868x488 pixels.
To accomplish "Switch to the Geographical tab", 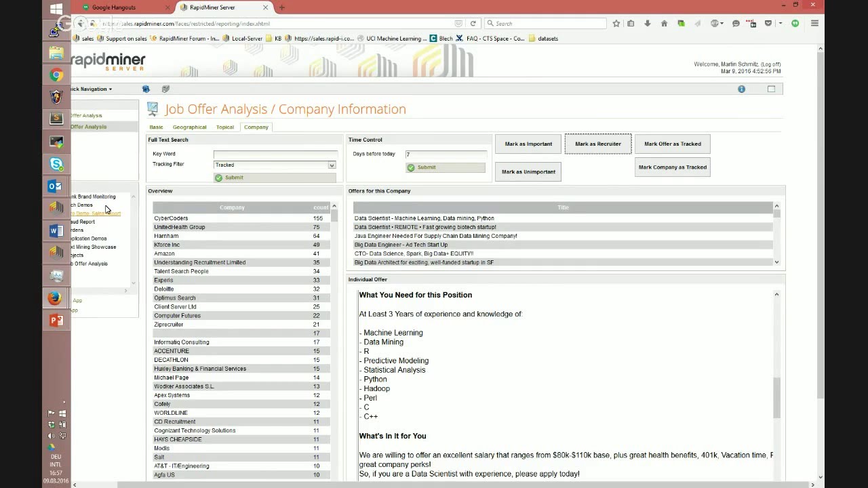I will coord(189,127).
